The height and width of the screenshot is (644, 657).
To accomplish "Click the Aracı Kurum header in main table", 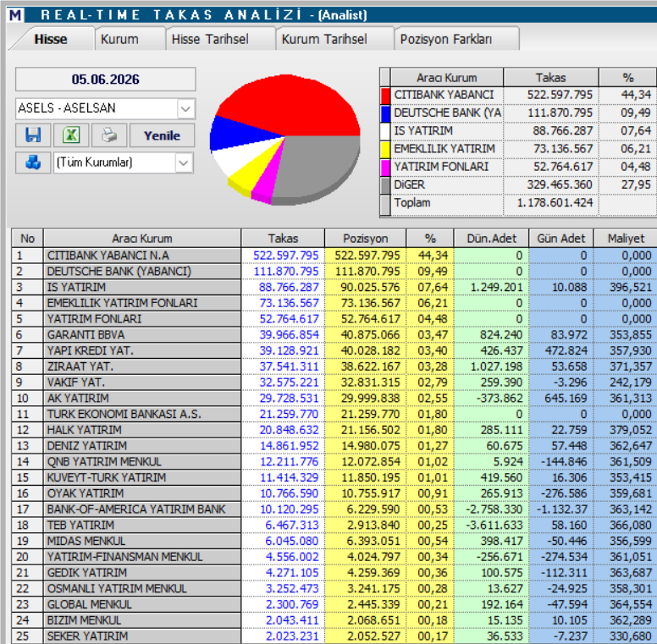I will click(x=142, y=239).
